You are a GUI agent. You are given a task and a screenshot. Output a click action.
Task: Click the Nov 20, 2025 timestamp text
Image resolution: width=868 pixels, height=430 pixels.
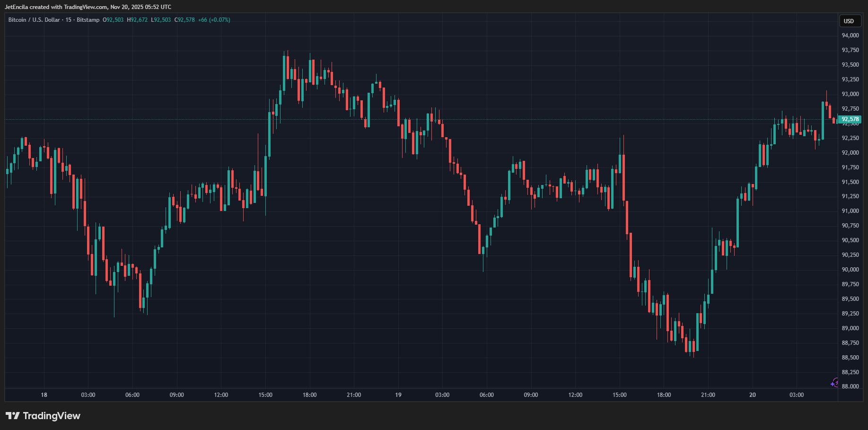click(126, 7)
